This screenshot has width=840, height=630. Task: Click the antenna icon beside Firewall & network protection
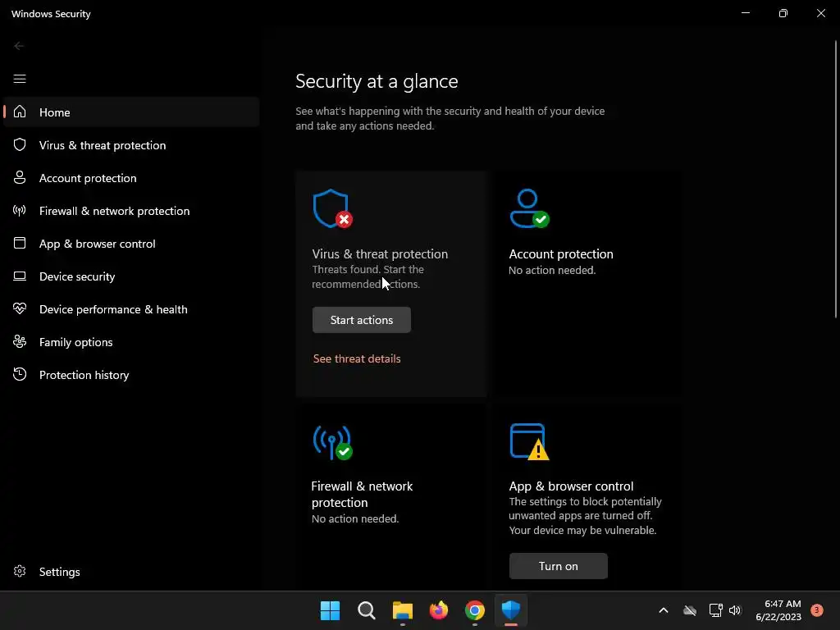coord(20,211)
